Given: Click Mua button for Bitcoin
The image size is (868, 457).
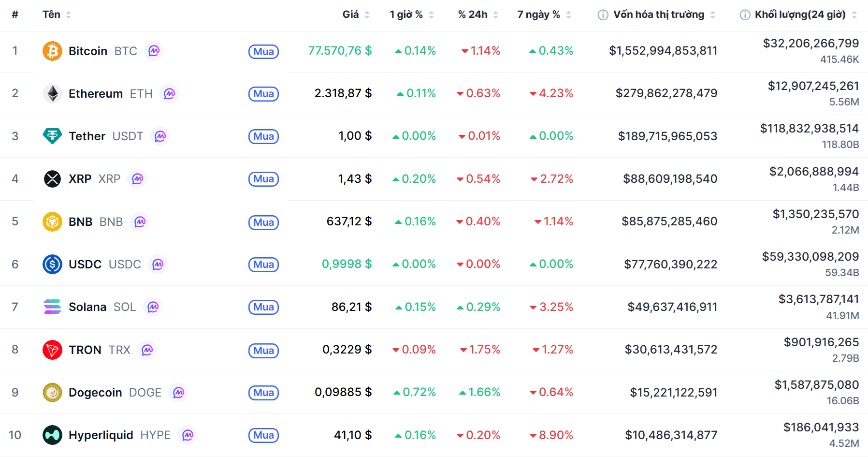Looking at the screenshot, I should [263, 52].
